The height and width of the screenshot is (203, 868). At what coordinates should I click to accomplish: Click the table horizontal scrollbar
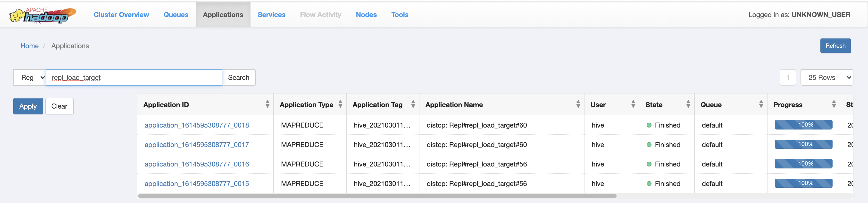377,196
